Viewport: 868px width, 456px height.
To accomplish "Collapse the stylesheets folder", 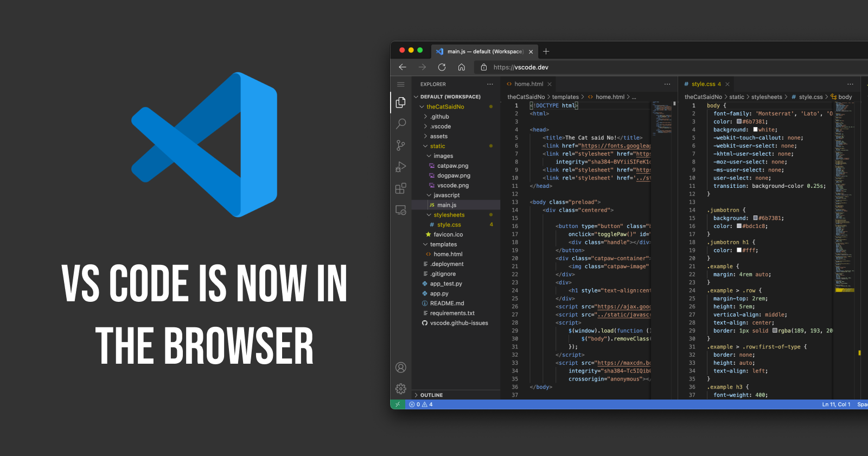I will pyautogui.click(x=429, y=215).
